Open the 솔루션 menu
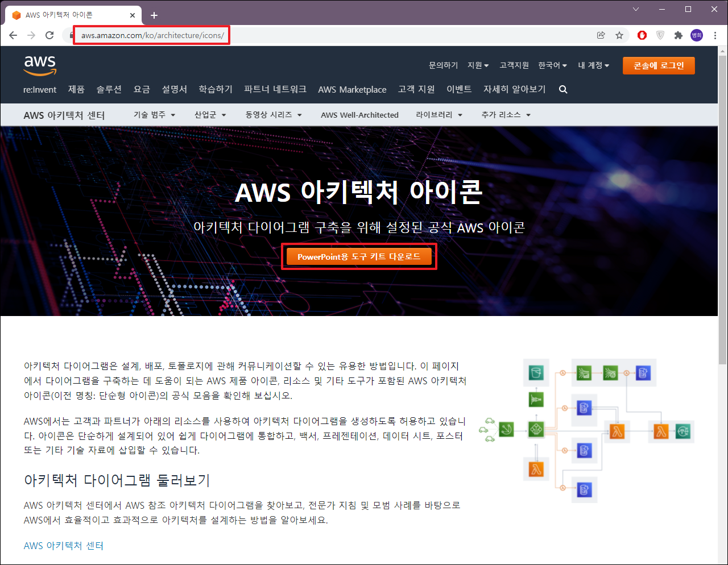Image resolution: width=728 pixels, height=565 pixels. click(x=109, y=89)
